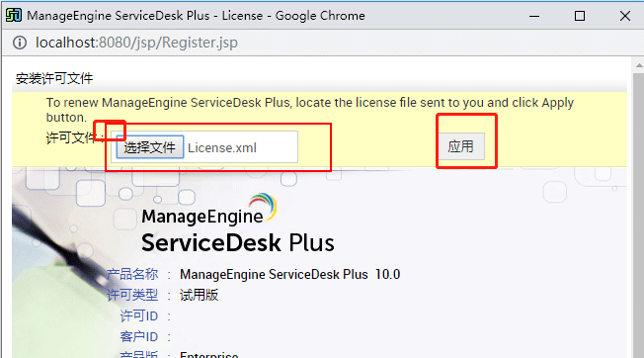Click the License.xml selected file name
Screen dimensions: 644x358
[x=222, y=147]
